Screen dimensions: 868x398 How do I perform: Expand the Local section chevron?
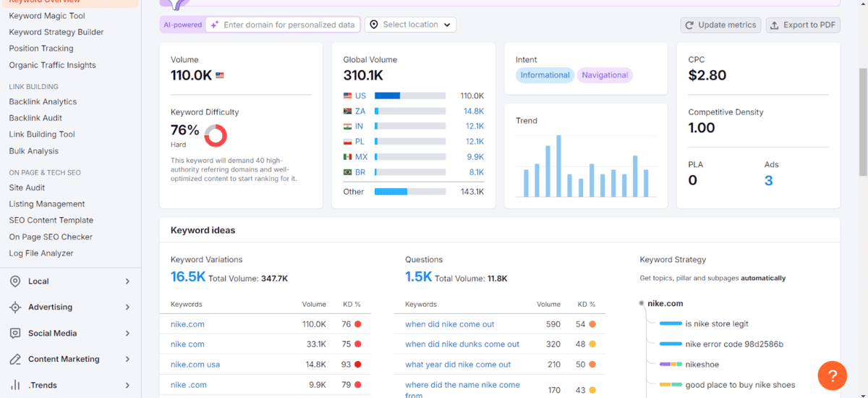click(x=127, y=281)
